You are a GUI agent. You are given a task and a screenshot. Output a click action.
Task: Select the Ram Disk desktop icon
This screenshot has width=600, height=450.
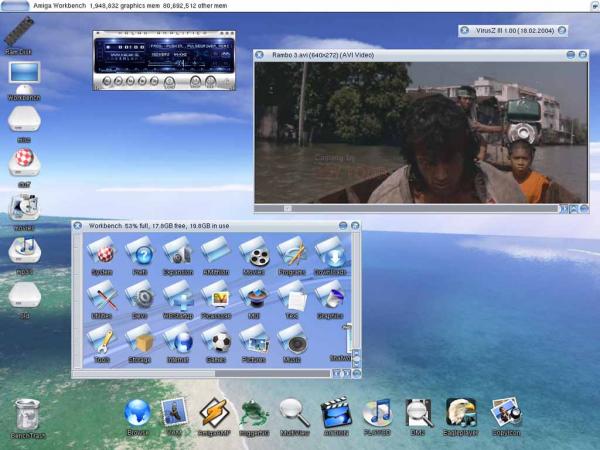coord(18,36)
